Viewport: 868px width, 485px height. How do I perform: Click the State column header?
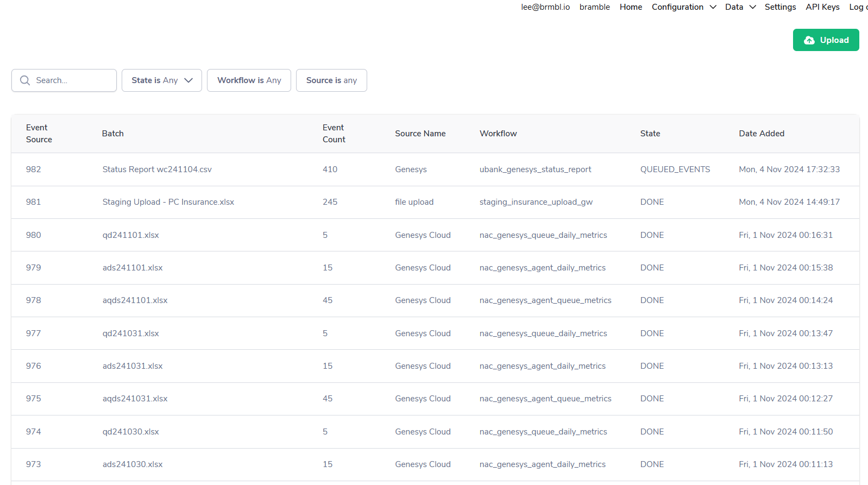pos(650,134)
